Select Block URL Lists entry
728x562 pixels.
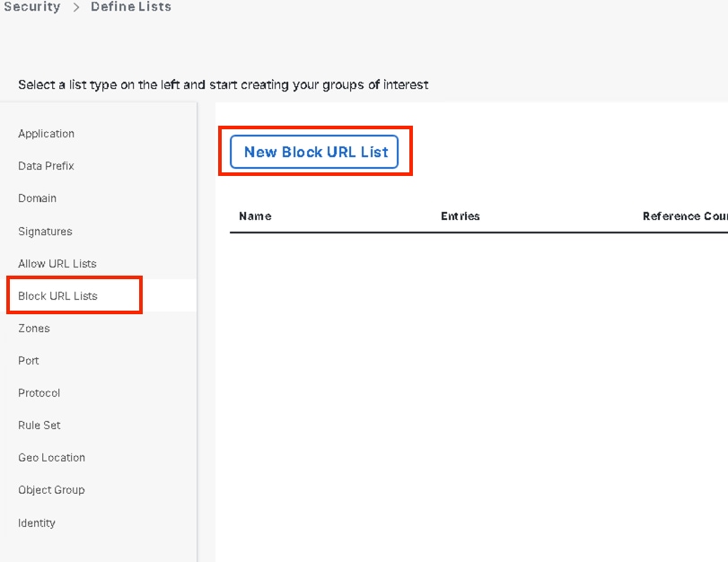(x=57, y=296)
